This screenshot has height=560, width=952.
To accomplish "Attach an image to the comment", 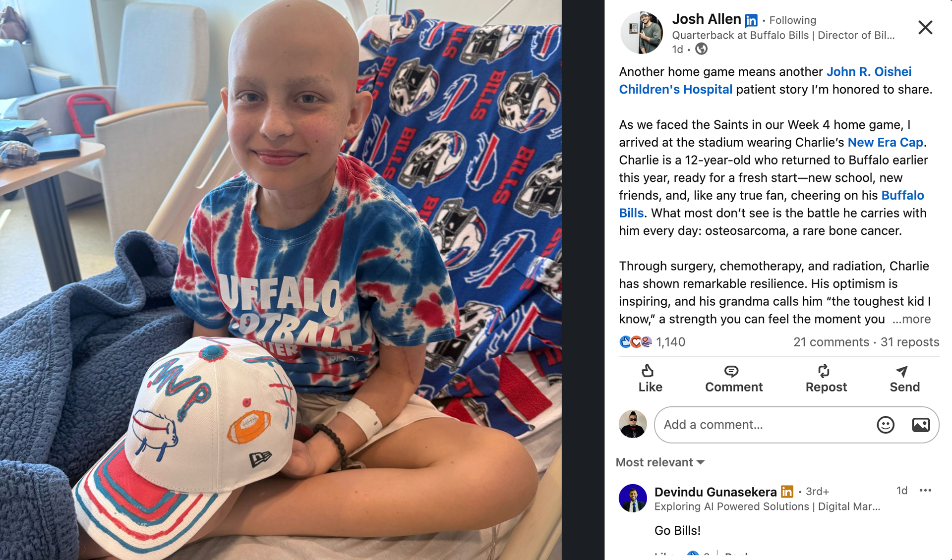I will (921, 425).
